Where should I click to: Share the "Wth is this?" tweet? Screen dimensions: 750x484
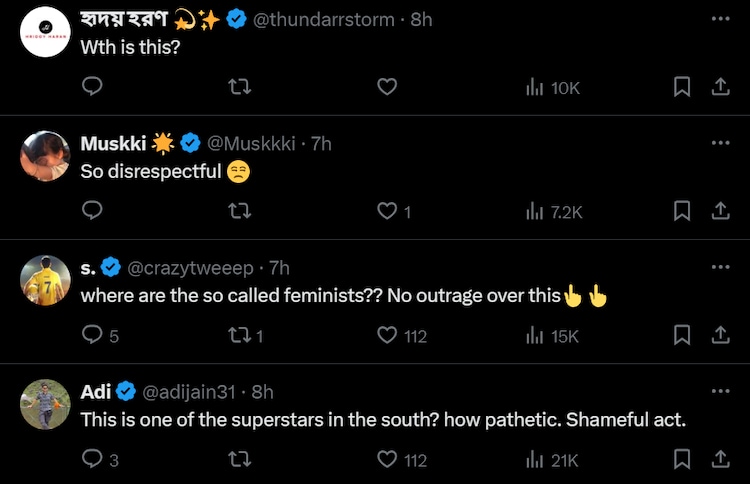tap(719, 88)
